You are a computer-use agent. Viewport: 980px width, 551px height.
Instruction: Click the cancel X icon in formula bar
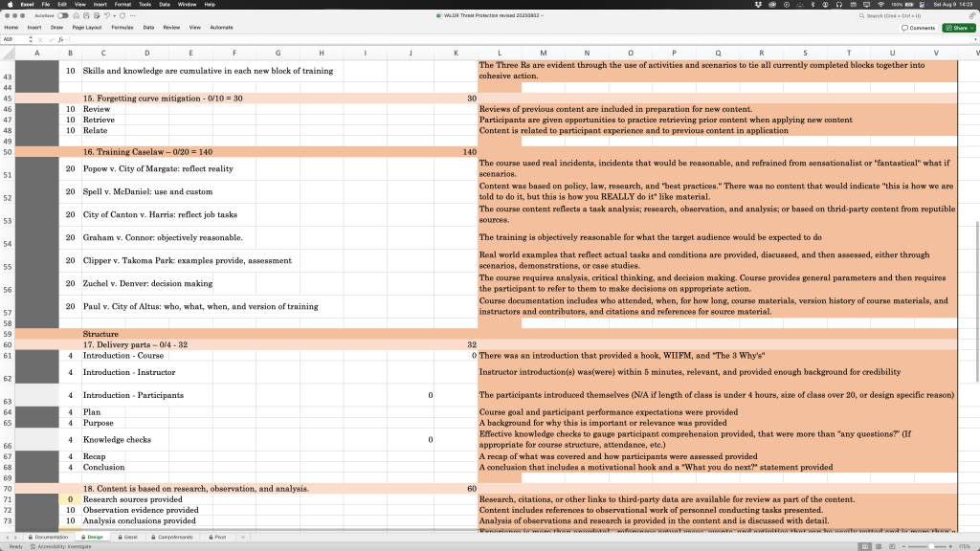click(x=40, y=39)
